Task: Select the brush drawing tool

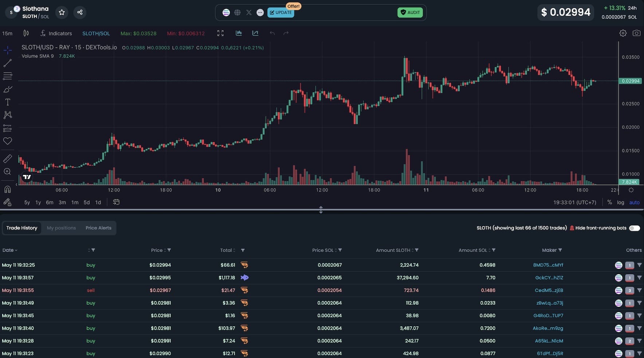Action: click(x=7, y=89)
